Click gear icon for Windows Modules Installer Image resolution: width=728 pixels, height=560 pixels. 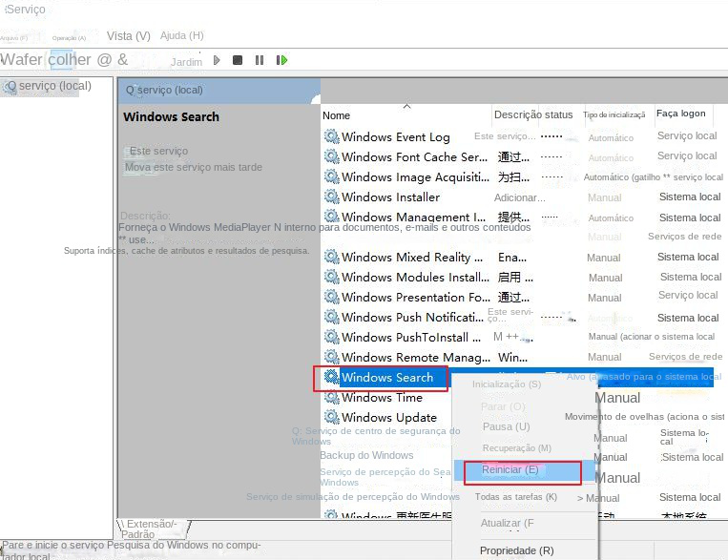pos(331,277)
